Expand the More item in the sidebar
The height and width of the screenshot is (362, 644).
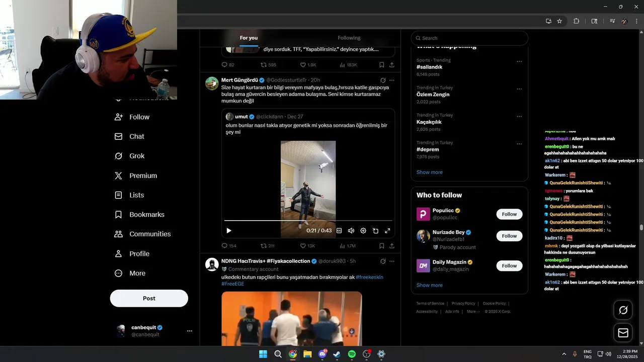pyautogui.click(x=130, y=274)
